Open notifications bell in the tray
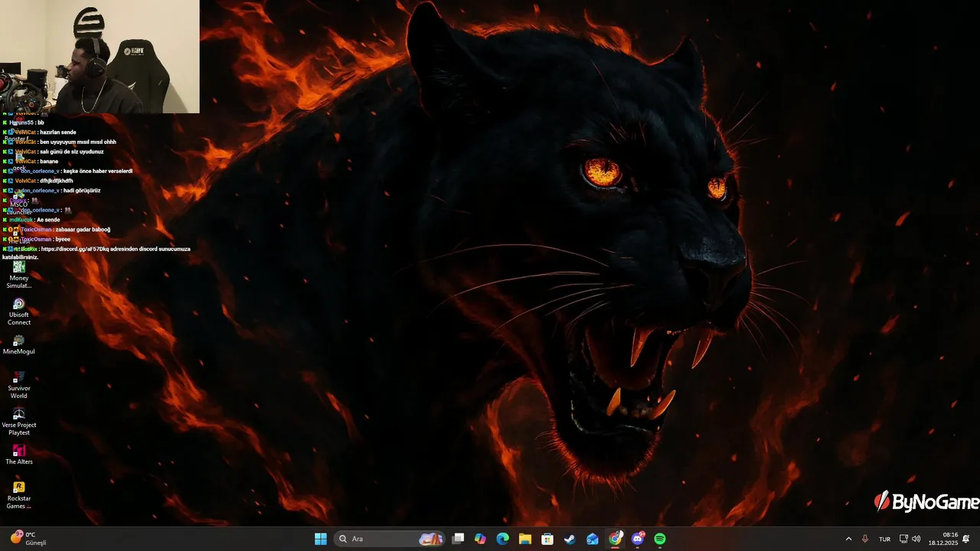 tap(966, 539)
